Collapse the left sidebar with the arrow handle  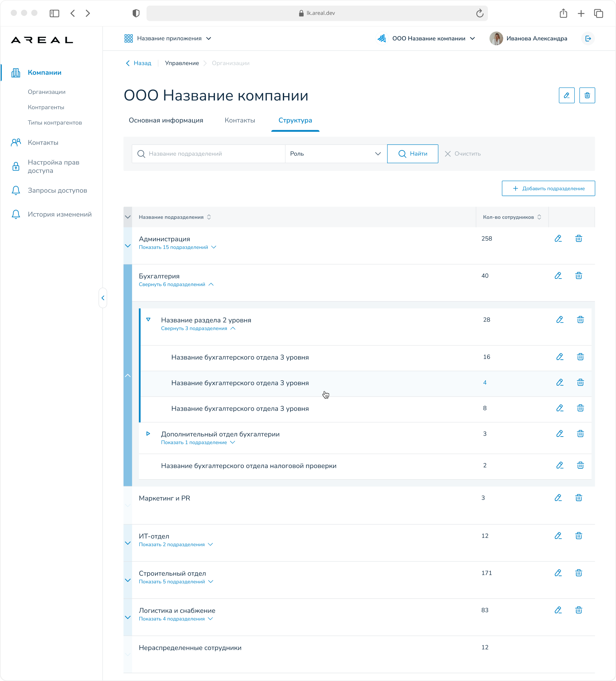click(103, 298)
